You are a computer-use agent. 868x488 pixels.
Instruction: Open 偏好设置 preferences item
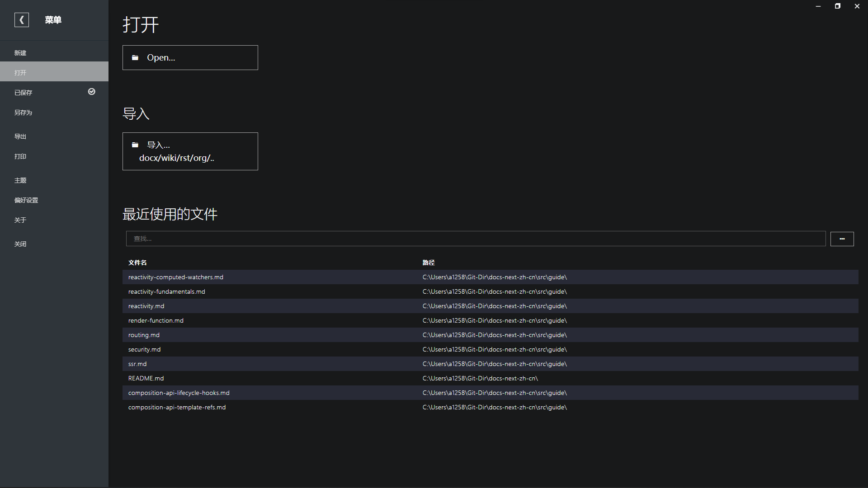click(26, 200)
